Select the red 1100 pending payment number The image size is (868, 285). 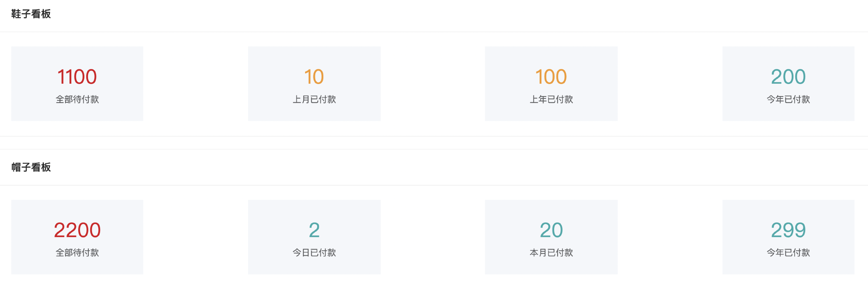pyautogui.click(x=77, y=77)
